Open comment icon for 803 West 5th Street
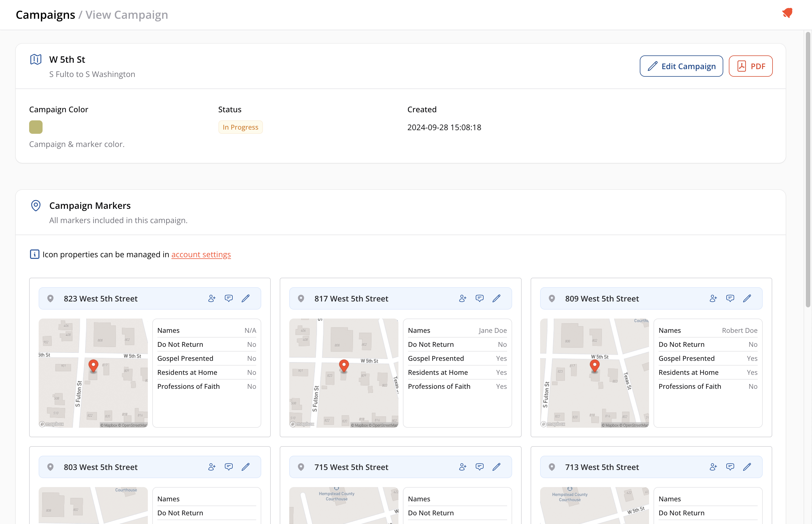Screen dimensions: 812x524 click(x=229, y=467)
